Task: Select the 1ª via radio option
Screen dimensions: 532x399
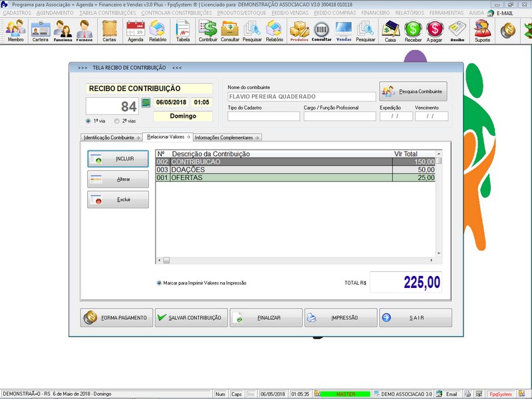Action: point(88,121)
